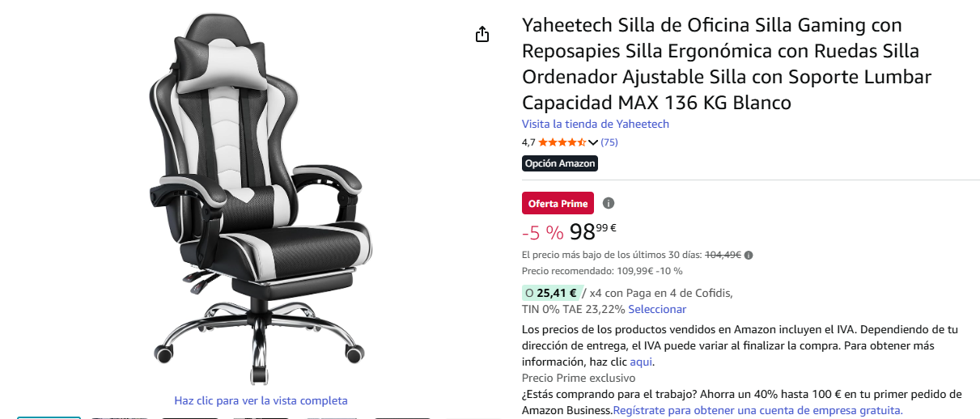This screenshot has height=419, width=980.
Task: Select the first highlighted thumbnail below image
Action: point(49,417)
